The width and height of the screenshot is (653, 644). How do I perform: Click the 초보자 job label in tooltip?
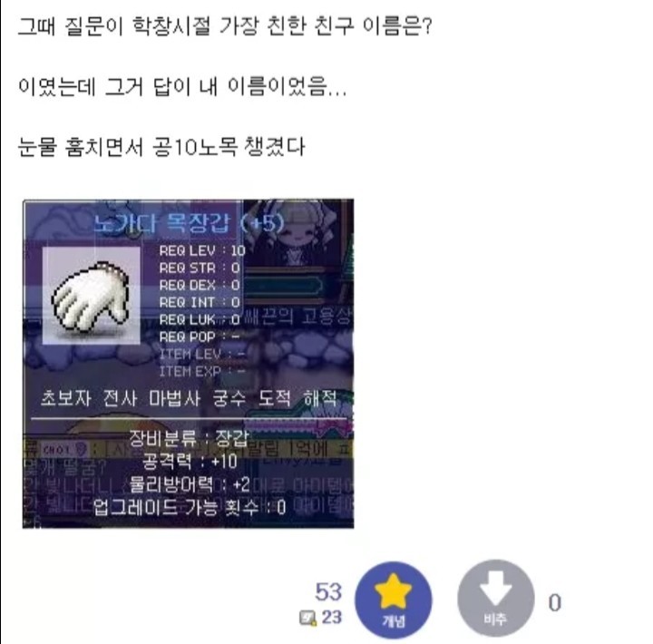[x=66, y=398]
